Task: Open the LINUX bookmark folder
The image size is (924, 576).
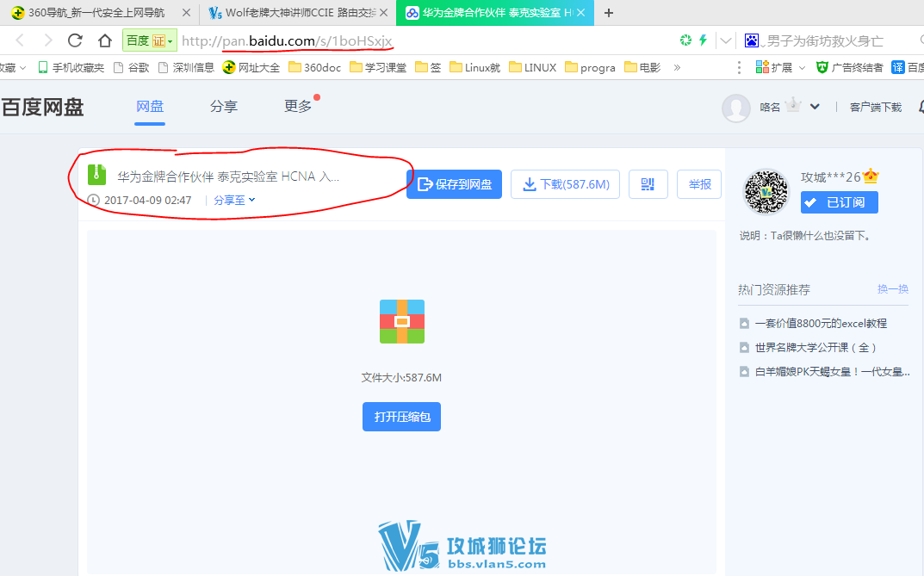Action: [x=533, y=68]
